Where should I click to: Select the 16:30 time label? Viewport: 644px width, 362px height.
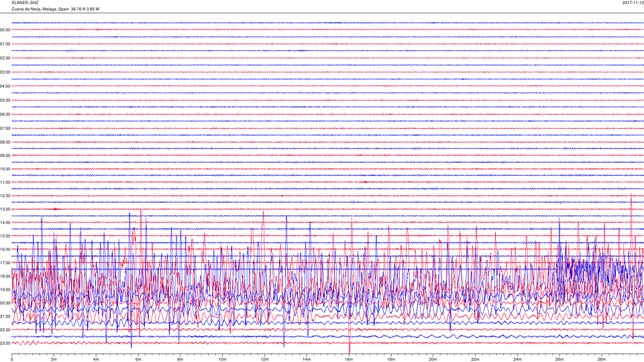[x=5, y=249]
